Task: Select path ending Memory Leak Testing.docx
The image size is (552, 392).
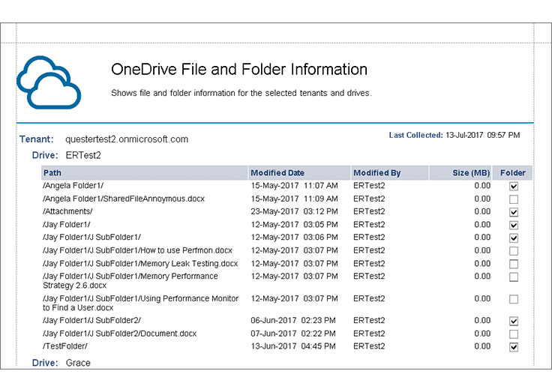Action: point(140,264)
